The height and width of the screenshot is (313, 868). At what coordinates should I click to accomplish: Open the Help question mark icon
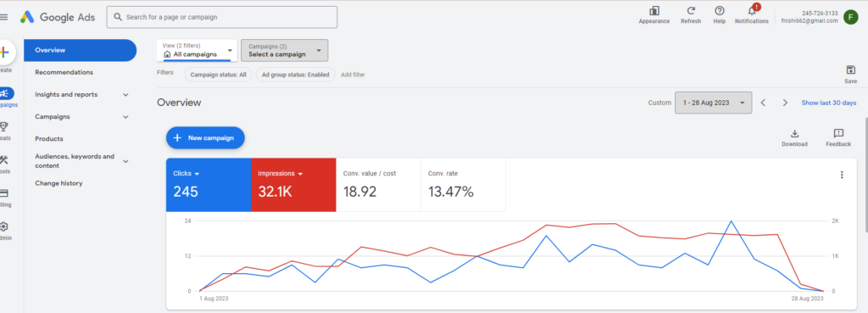coord(719,10)
